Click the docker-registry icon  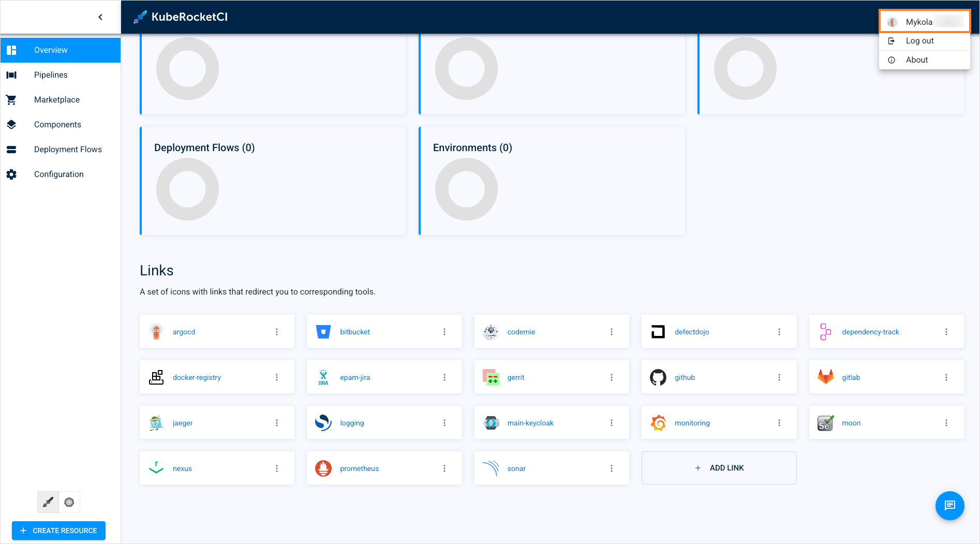pos(156,377)
